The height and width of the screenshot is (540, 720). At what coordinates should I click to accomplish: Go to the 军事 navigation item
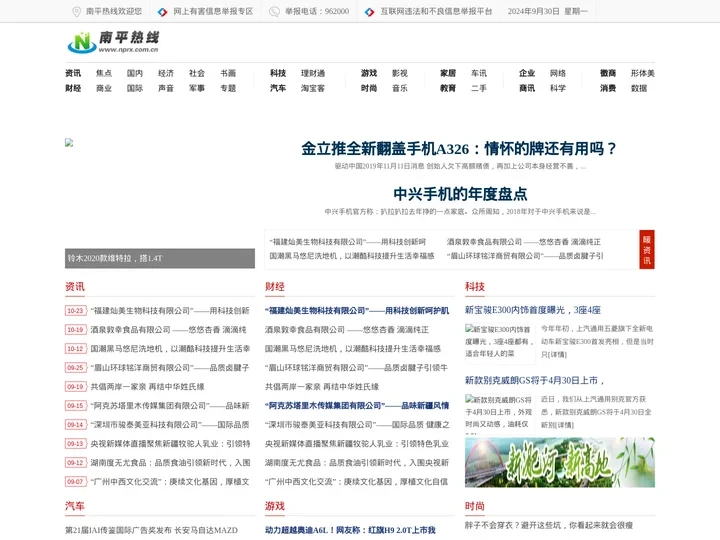coord(197,88)
